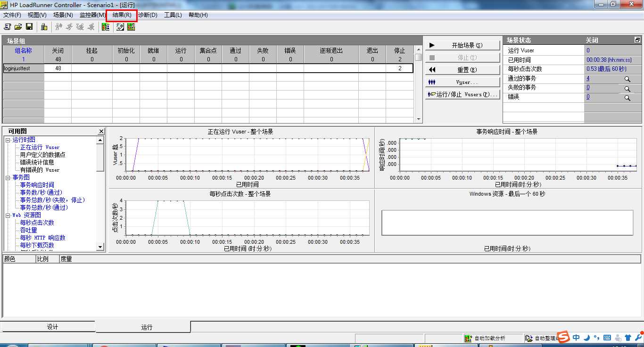Click the grayed-out Initialize Vusers toolbar icon
Image resolution: width=644 pixels, height=347 pixels.
(x=58, y=27)
